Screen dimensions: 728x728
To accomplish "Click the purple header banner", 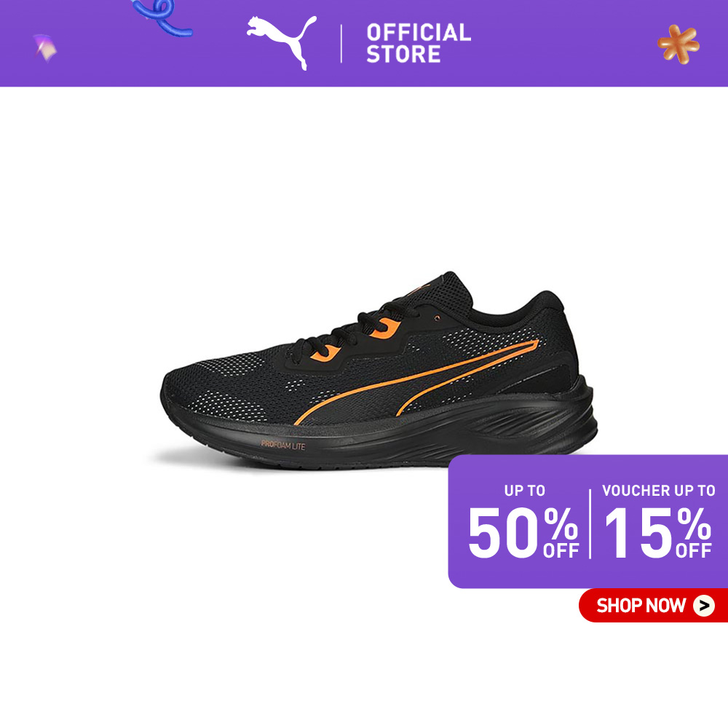I will (x=364, y=43).
